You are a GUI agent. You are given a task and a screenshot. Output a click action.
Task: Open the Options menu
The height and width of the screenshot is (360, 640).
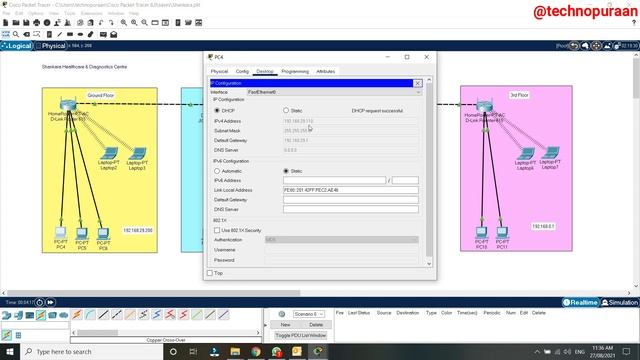pyautogui.click(x=36, y=13)
